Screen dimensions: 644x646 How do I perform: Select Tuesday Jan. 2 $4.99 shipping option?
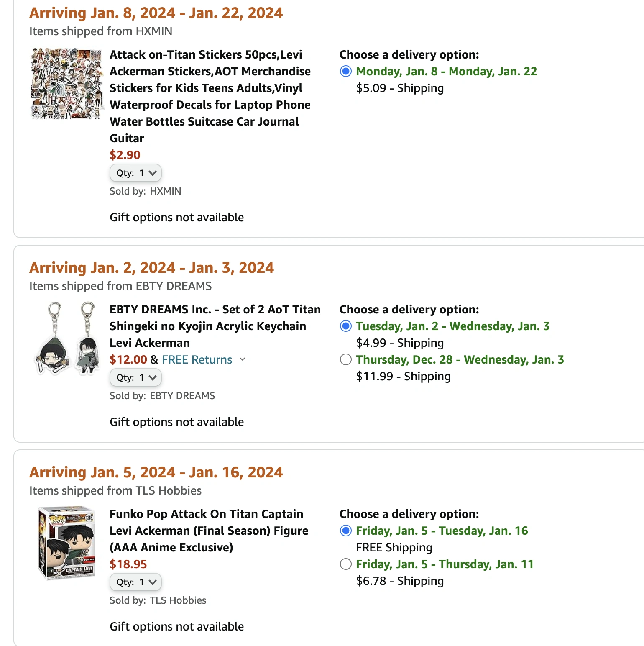click(346, 326)
